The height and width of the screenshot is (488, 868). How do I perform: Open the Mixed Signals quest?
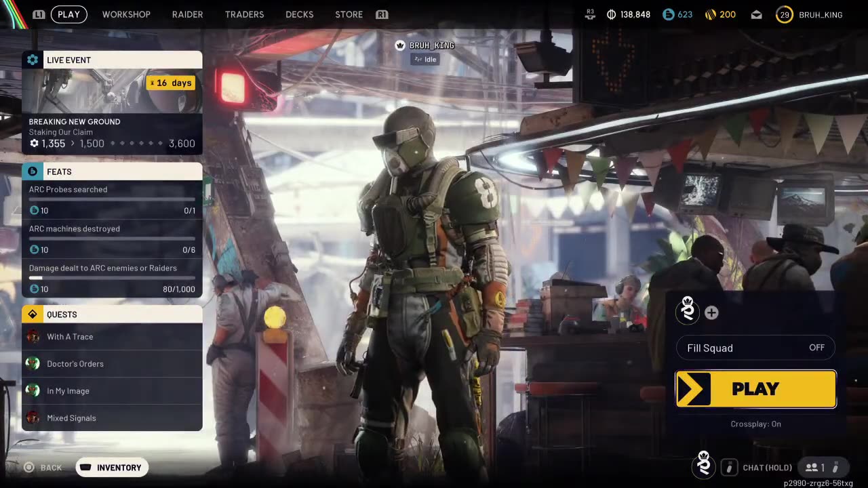(x=112, y=418)
